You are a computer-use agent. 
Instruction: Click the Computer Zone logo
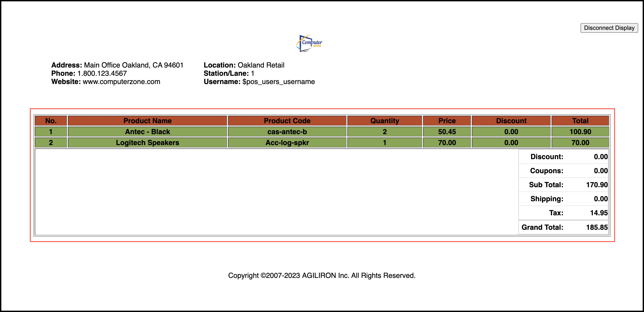click(310, 43)
